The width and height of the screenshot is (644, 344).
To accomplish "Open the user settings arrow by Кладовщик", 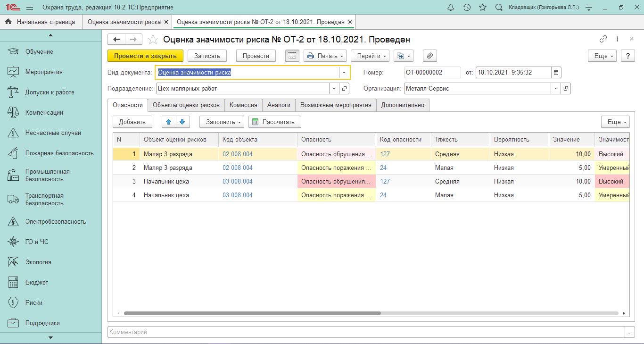I will pos(588,8).
